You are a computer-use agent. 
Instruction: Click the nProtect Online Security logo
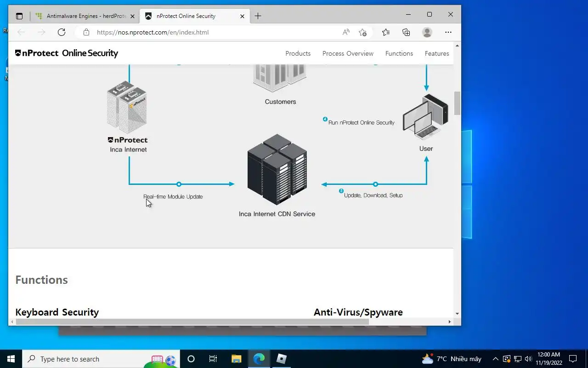coord(67,53)
